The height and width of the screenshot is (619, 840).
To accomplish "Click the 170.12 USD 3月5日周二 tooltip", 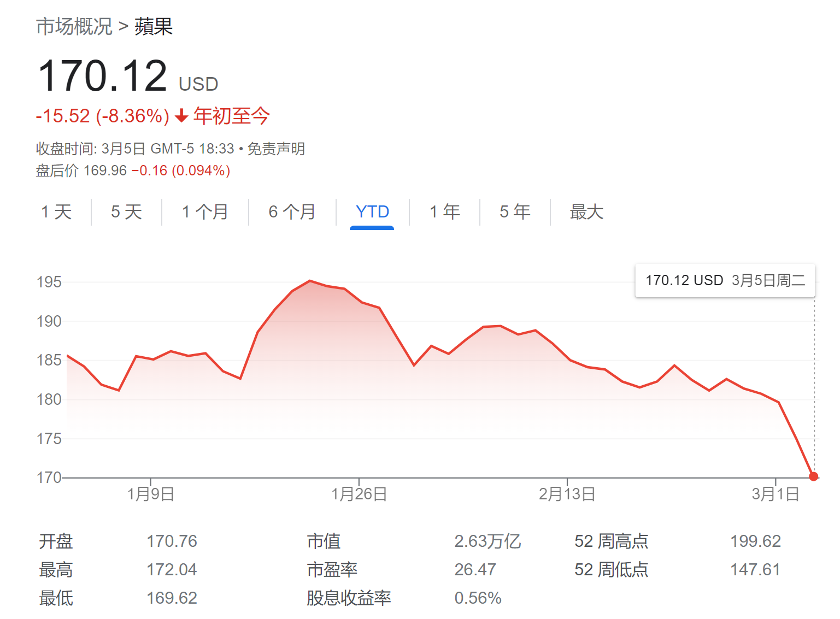I will pyautogui.click(x=725, y=281).
